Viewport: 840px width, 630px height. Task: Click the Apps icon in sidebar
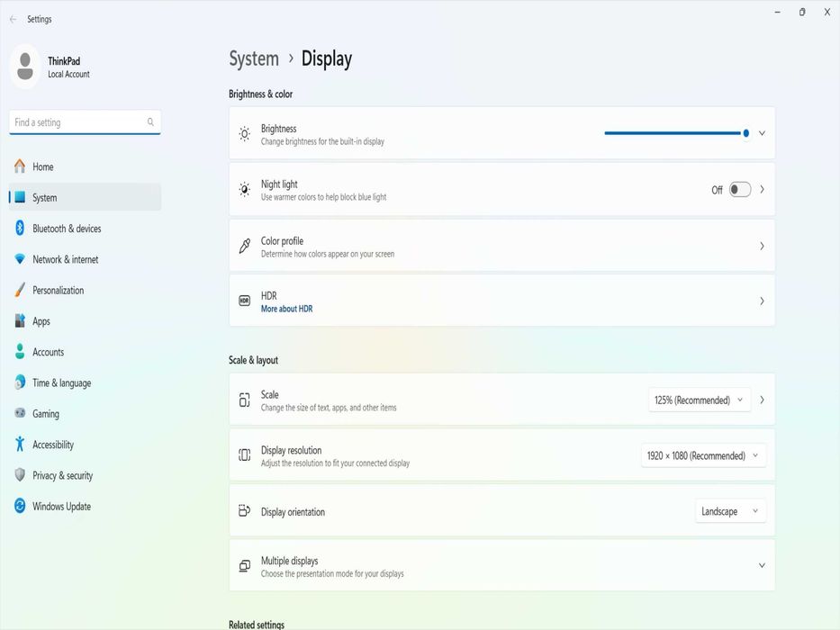point(20,321)
